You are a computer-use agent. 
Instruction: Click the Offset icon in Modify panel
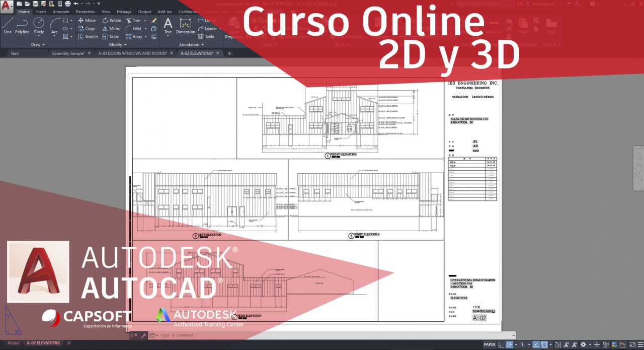tap(154, 37)
